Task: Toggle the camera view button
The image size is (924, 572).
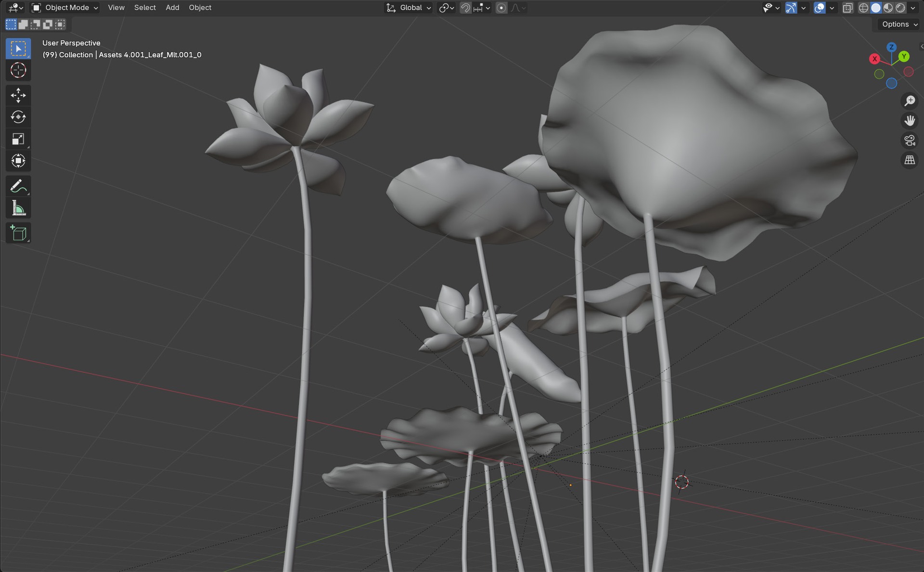Action: pyautogui.click(x=910, y=141)
